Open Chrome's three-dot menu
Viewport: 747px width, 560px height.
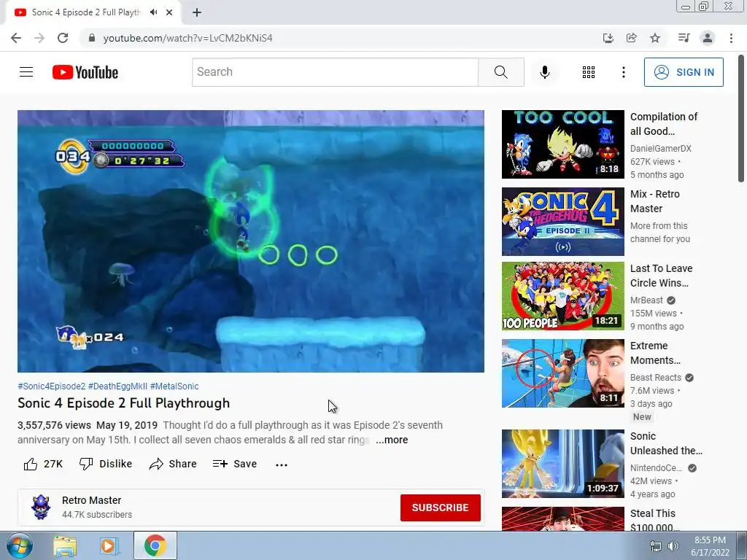coord(731,38)
